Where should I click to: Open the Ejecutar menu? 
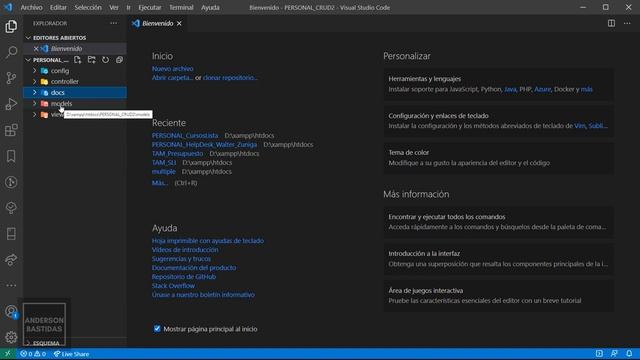150,7
